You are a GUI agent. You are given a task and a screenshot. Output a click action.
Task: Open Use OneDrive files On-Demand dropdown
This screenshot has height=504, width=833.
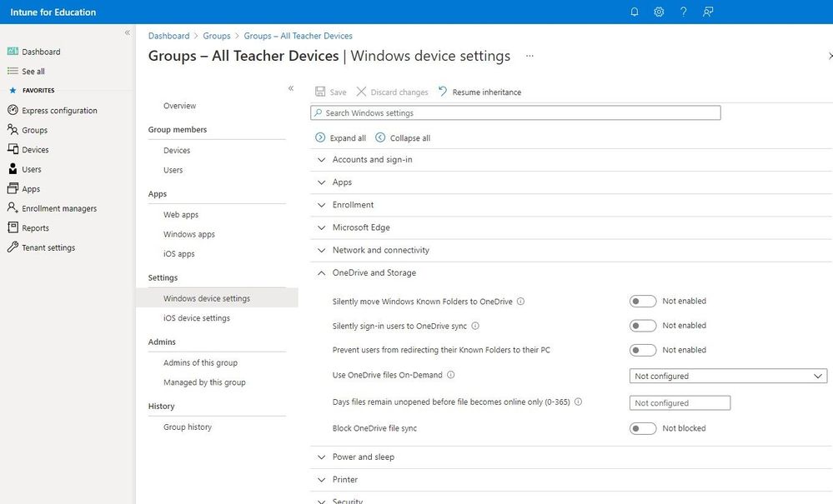[x=728, y=376]
